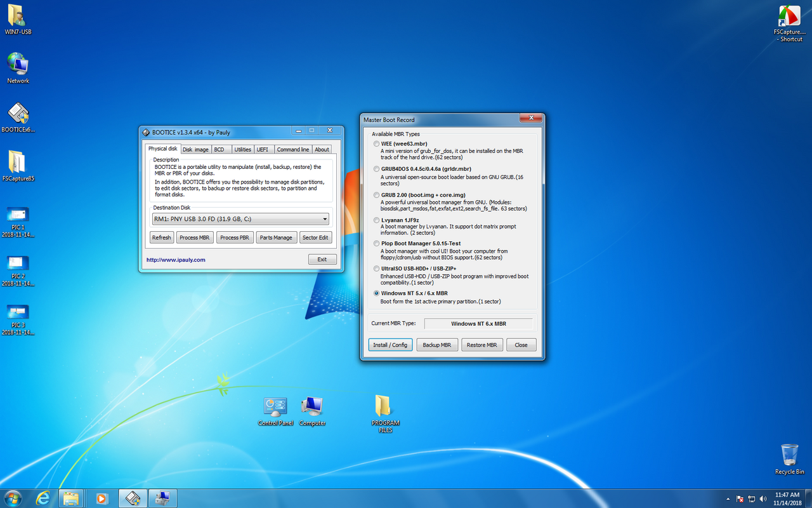Open the Utilities tab
812x508 pixels.
pyautogui.click(x=242, y=149)
